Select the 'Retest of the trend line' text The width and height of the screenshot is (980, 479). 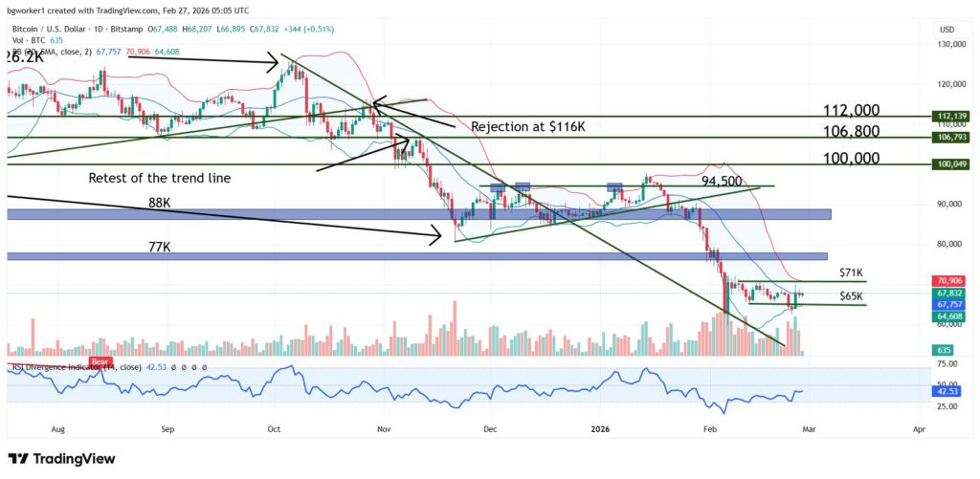pyautogui.click(x=159, y=178)
